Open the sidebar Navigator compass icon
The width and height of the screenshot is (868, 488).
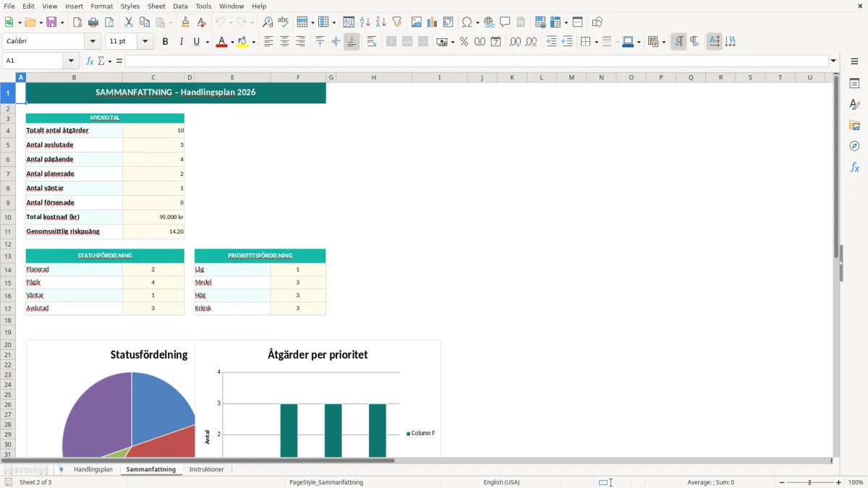coord(854,146)
